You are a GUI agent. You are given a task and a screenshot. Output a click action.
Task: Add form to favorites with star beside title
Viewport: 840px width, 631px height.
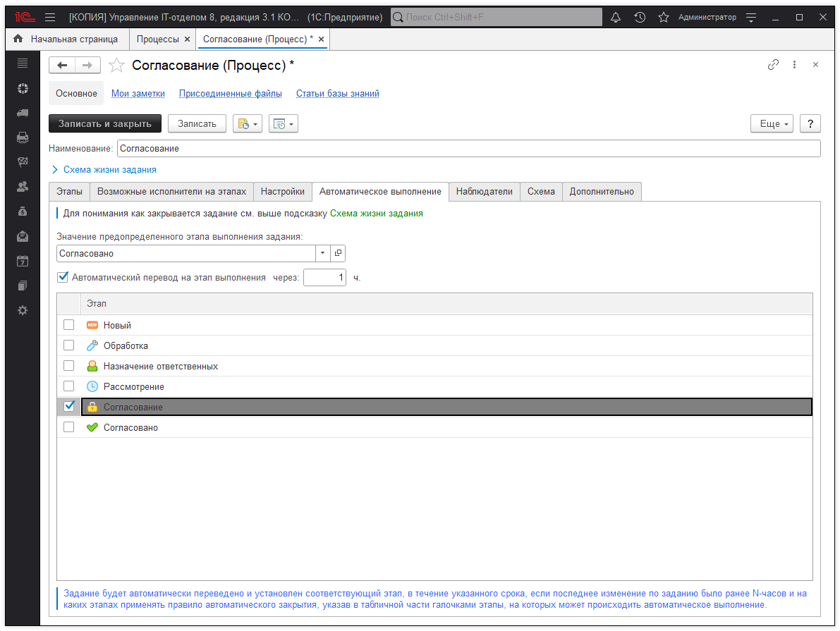[117, 66]
